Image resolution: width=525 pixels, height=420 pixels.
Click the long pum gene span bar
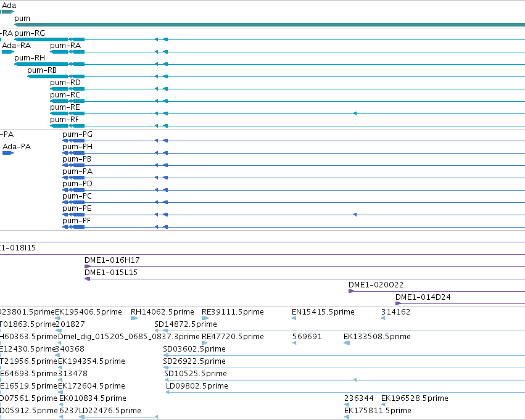click(x=270, y=25)
